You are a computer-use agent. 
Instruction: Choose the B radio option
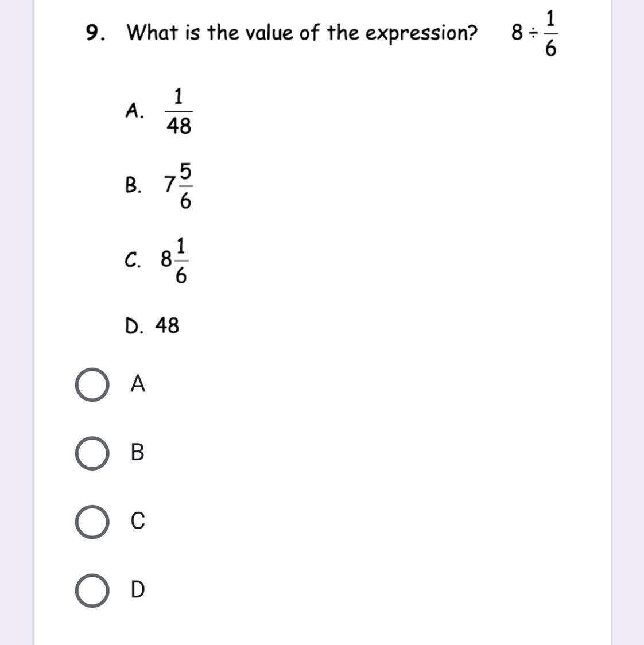tap(92, 453)
